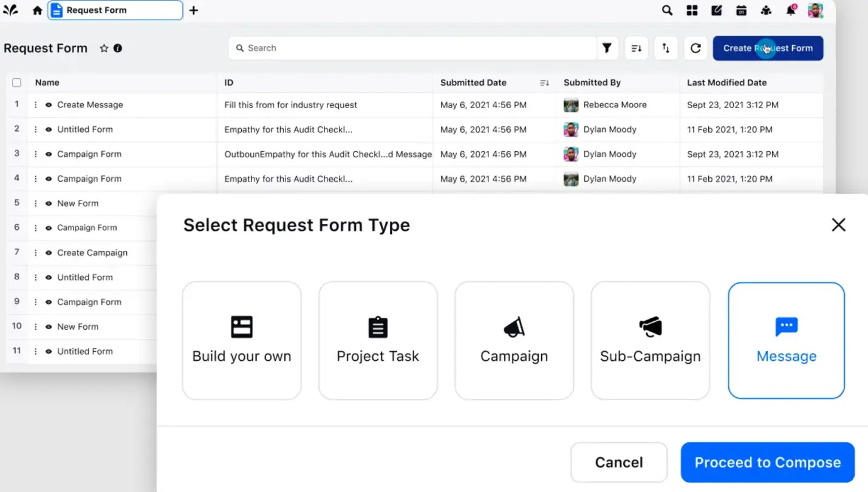Click the Submitted By column header
This screenshot has width=868, height=492.
[x=592, y=83]
